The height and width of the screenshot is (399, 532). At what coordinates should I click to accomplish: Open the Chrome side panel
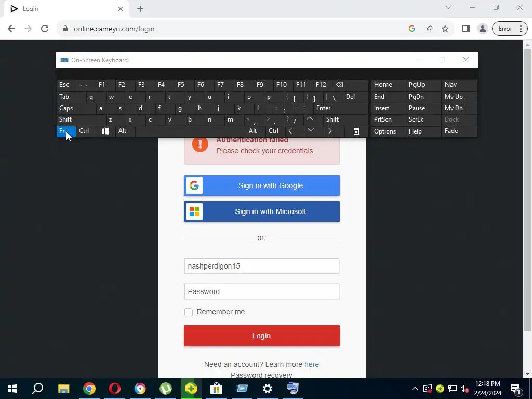pos(466,29)
